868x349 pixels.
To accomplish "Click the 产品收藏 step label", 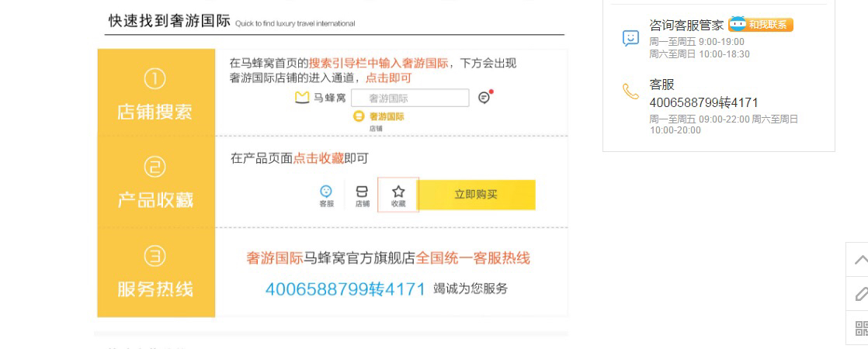I will pos(155,199).
